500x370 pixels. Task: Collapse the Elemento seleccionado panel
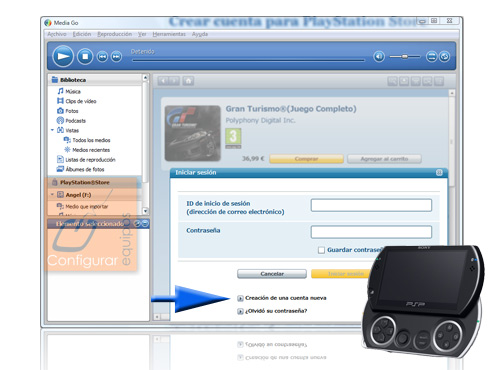tap(145, 224)
